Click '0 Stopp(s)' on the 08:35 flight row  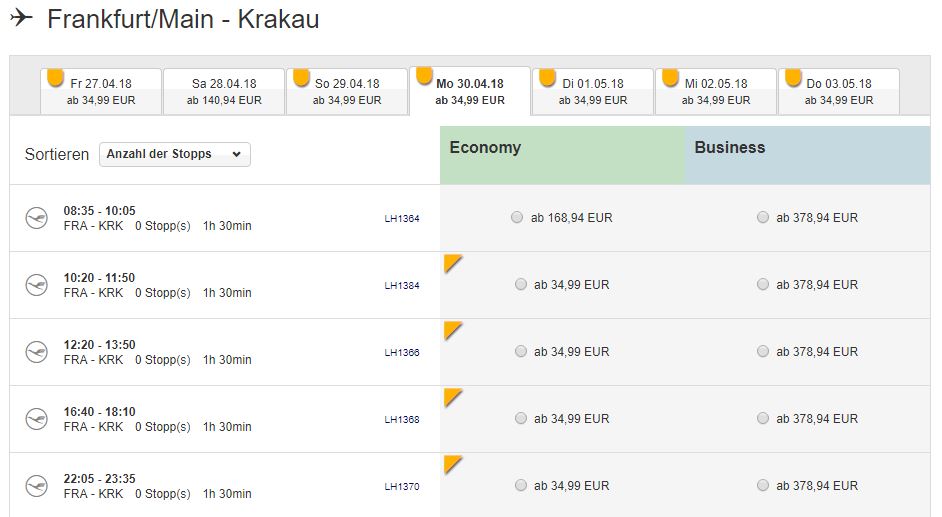pos(163,226)
